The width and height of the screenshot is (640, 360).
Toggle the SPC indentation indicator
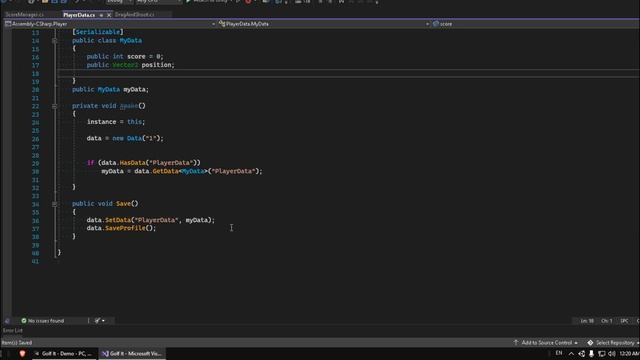pos(624,321)
